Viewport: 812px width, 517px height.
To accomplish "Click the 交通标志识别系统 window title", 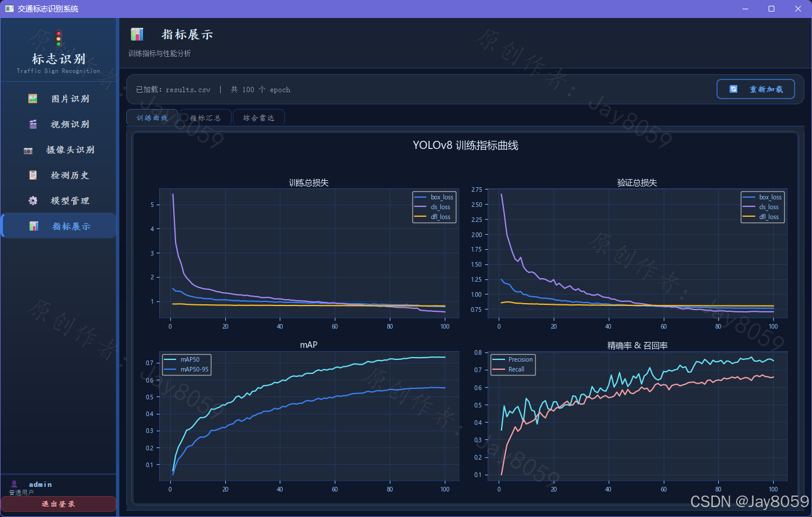I will pos(48,9).
